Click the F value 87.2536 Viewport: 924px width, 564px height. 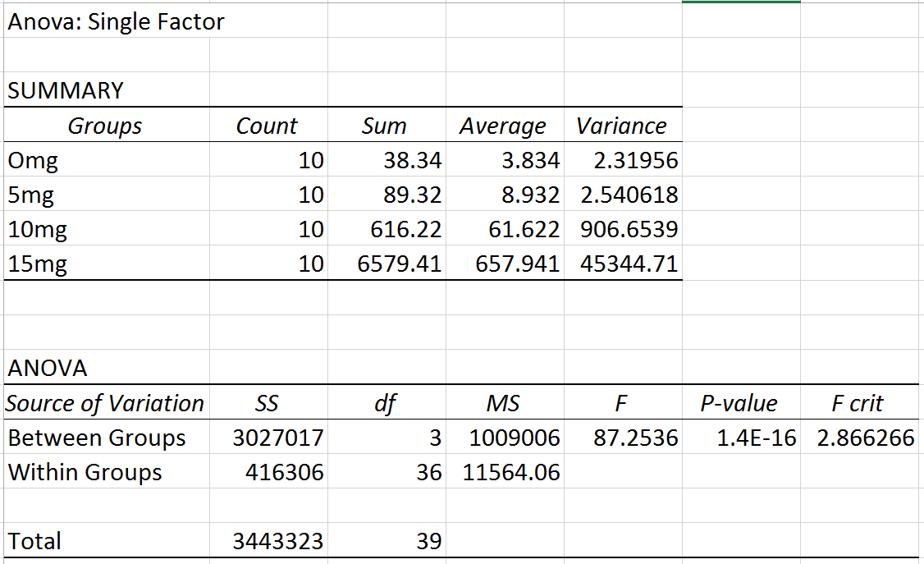[x=635, y=438]
